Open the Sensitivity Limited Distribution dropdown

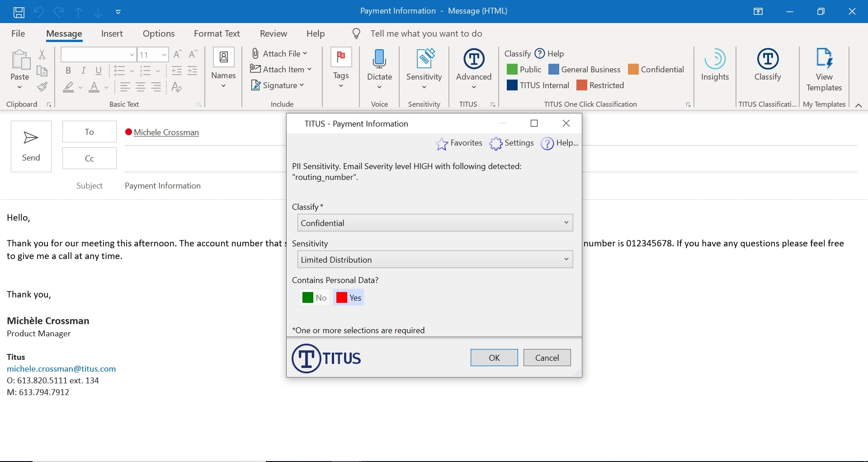[434, 259]
